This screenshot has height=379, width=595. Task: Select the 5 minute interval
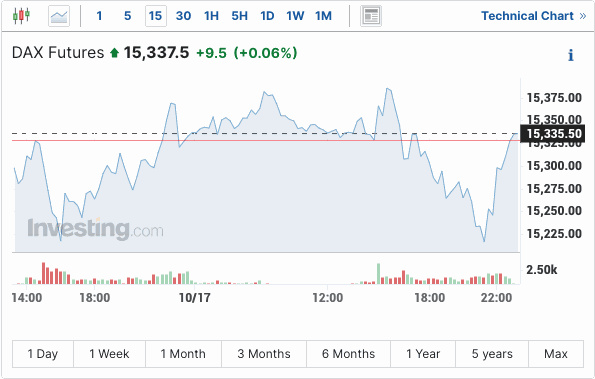click(x=128, y=16)
